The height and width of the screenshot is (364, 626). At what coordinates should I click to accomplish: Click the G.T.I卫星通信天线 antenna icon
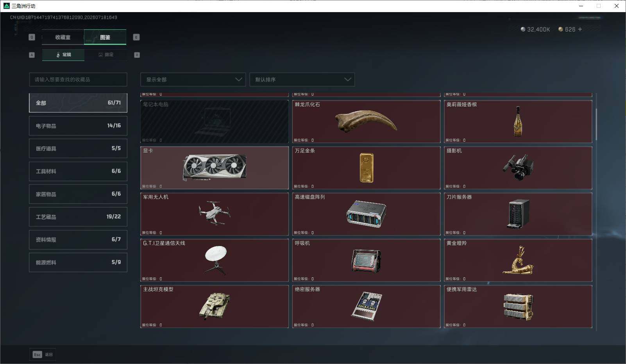click(x=215, y=261)
